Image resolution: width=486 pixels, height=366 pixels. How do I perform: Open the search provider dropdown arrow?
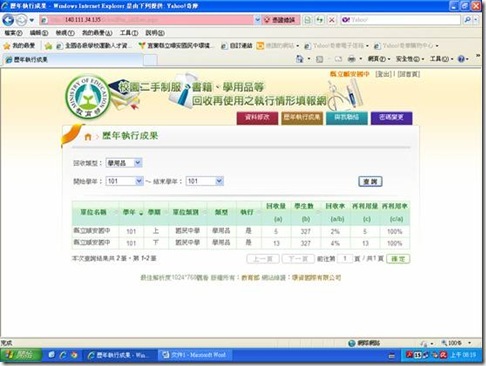(476, 20)
